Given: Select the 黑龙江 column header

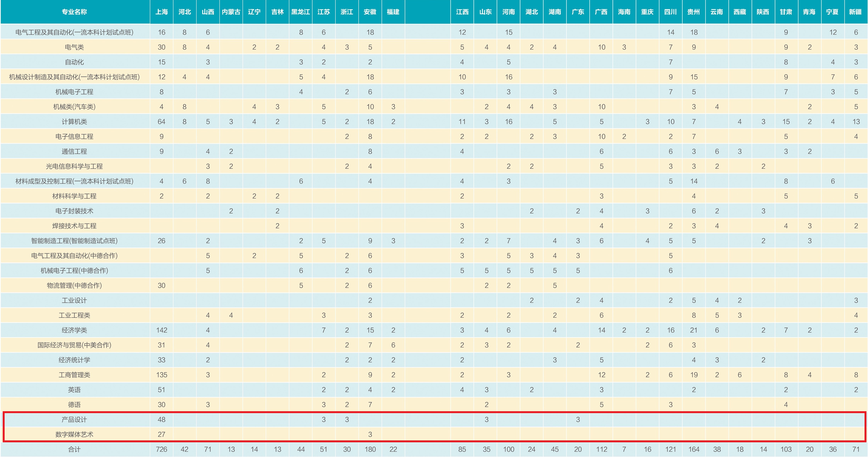Looking at the screenshot, I should 300,12.
